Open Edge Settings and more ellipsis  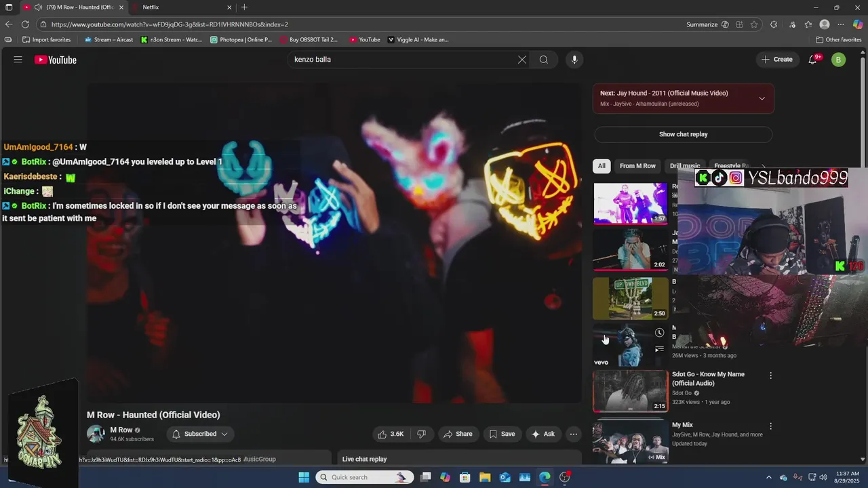pos(841,24)
